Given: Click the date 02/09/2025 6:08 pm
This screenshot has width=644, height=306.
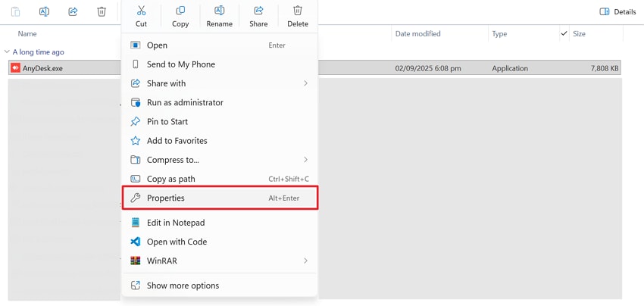Looking at the screenshot, I should 428,68.
